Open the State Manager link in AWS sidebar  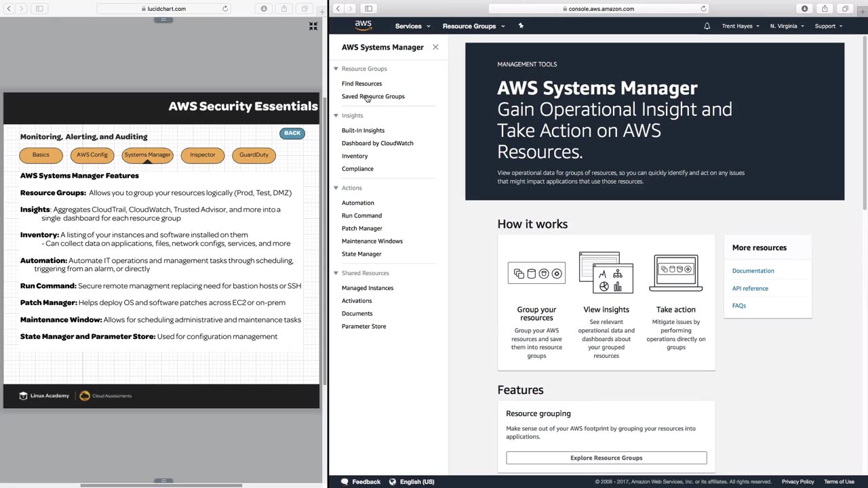pos(361,254)
